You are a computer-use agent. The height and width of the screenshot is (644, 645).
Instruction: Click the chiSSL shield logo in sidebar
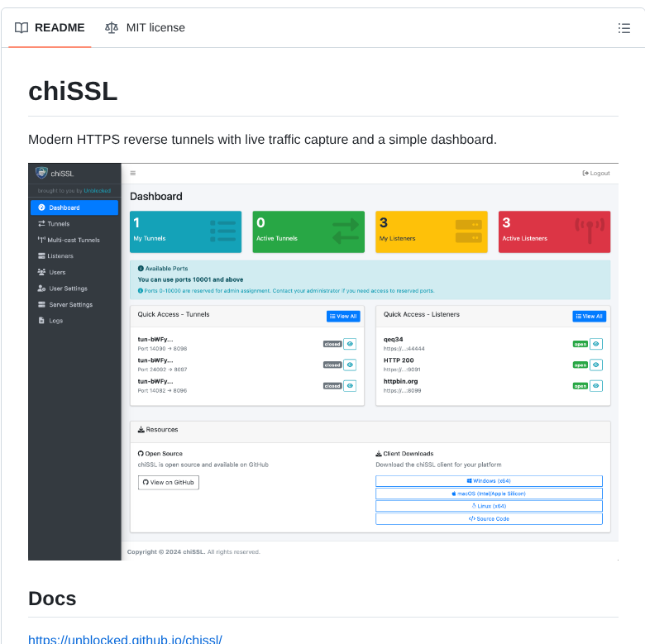point(41,173)
